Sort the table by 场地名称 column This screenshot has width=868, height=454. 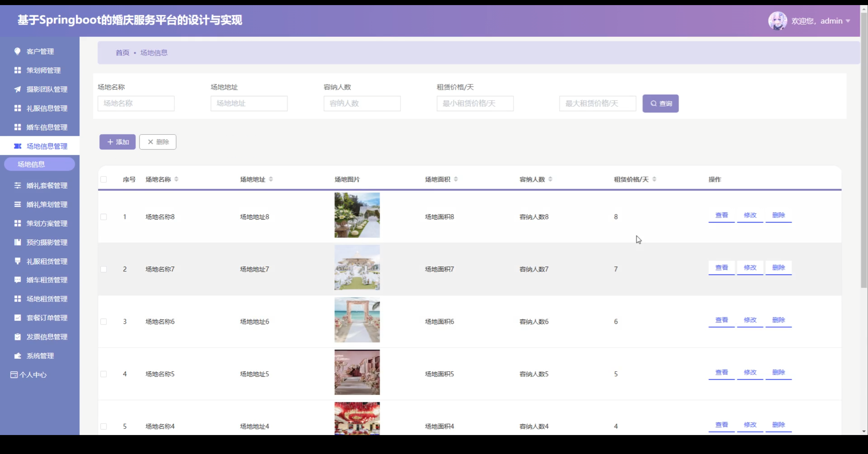click(176, 179)
